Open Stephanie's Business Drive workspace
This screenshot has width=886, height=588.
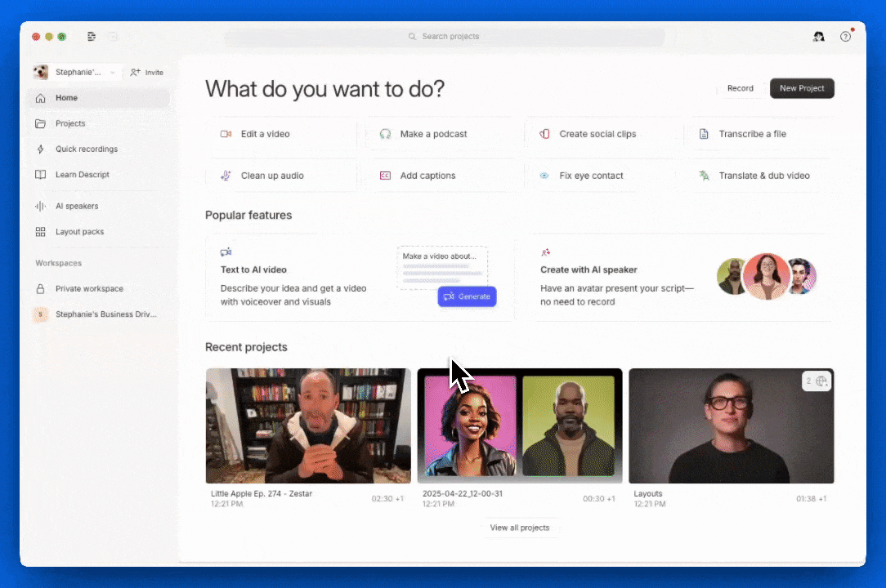tap(99, 314)
